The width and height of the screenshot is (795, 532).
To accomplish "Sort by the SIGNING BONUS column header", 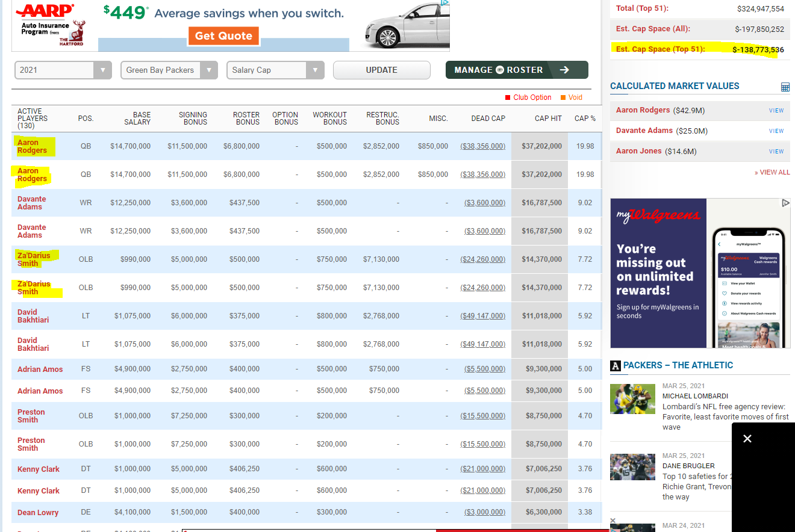I will pos(193,119).
